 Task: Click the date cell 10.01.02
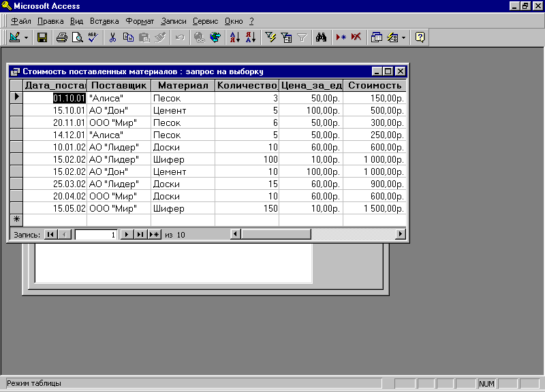[55, 147]
